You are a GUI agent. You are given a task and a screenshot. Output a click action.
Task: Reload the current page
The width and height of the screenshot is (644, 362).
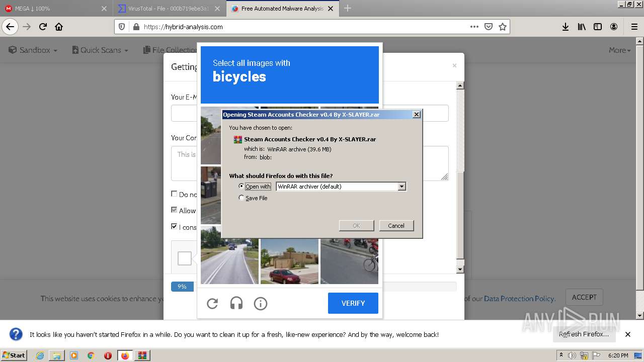coord(43,27)
